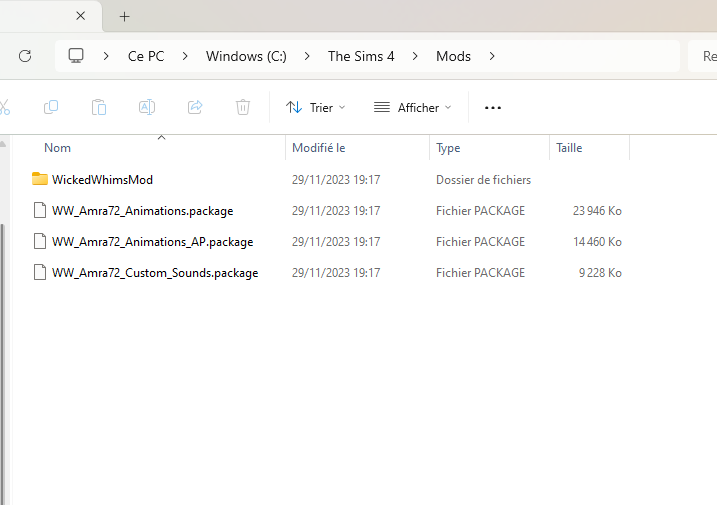
Task: Click Dossier de fichiers type cell
Action: tap(483, 180)
